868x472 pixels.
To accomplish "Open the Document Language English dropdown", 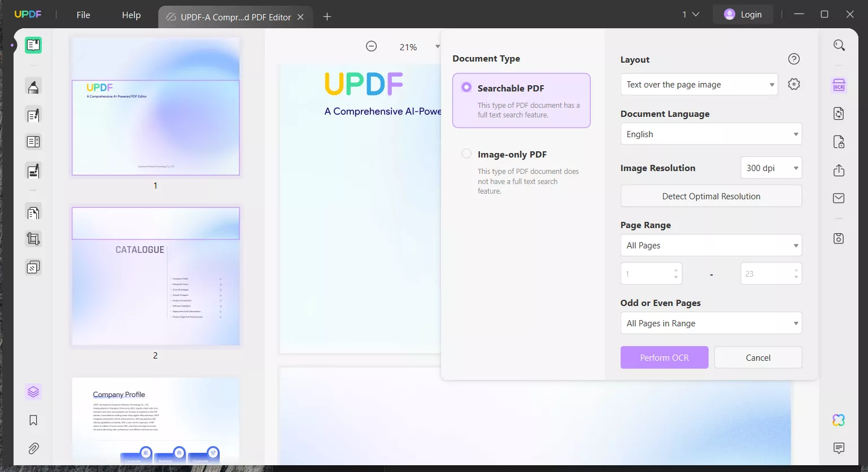I will [x=711, y=134].
